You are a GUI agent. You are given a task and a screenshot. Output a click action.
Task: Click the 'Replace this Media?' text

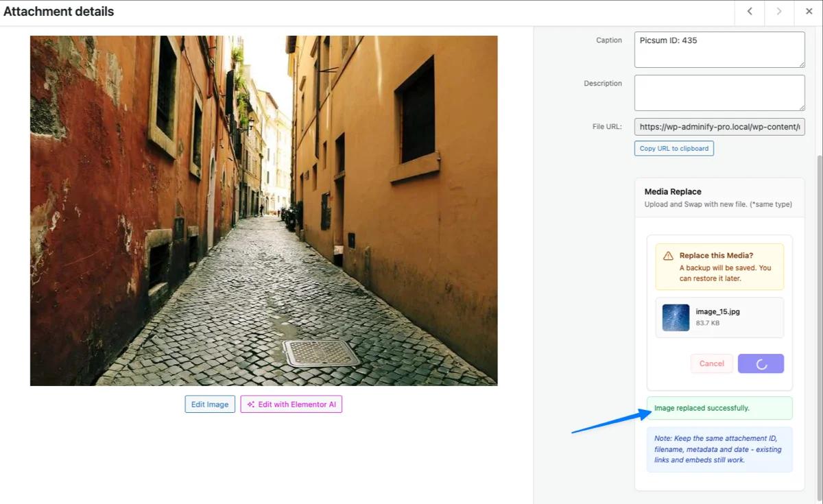pos(716,256)
